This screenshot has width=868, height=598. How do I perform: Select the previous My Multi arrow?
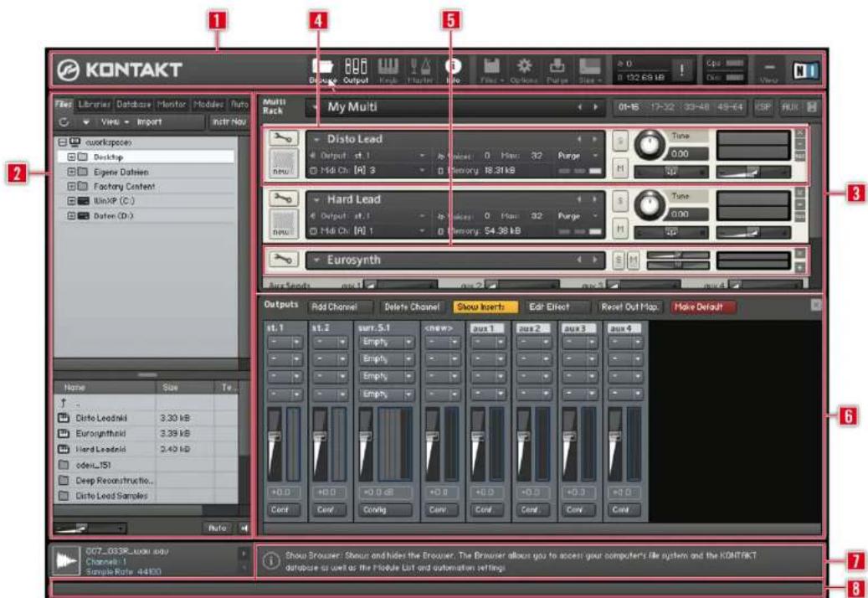579,107
